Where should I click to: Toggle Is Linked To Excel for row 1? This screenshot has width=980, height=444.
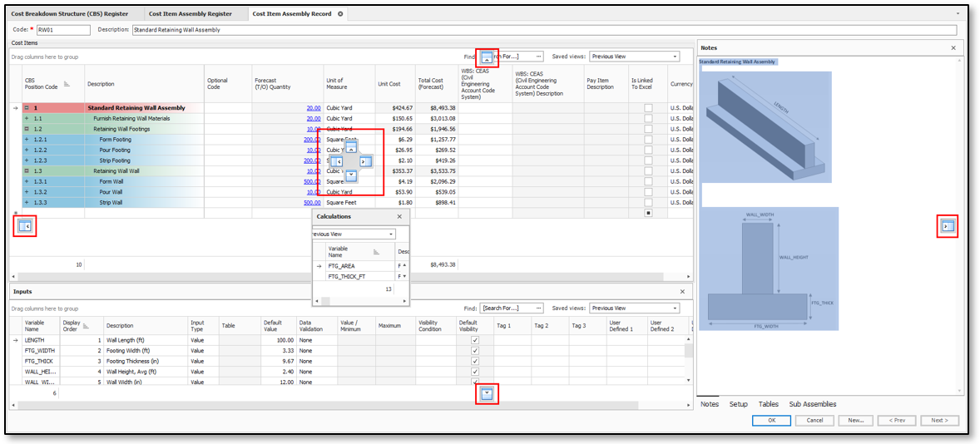648,108
